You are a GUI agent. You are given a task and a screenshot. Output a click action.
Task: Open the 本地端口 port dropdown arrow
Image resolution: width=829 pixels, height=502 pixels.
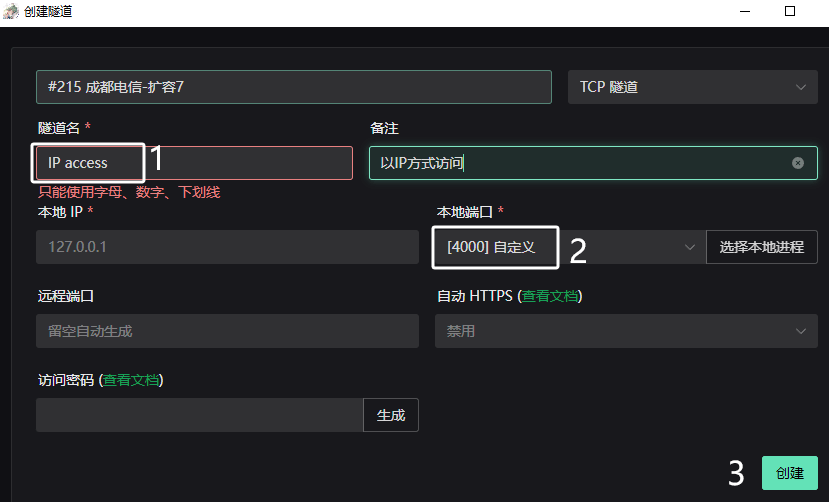click(689, 247)
